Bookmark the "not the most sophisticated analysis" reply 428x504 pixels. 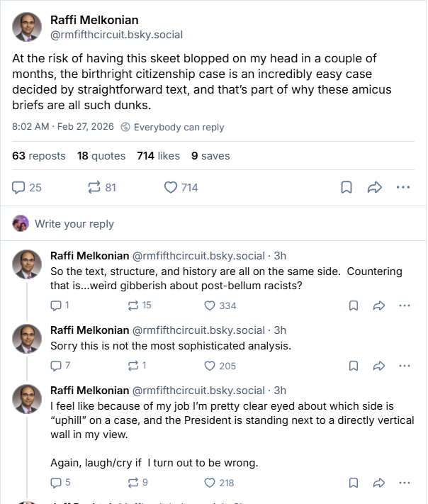coord(354,366)
